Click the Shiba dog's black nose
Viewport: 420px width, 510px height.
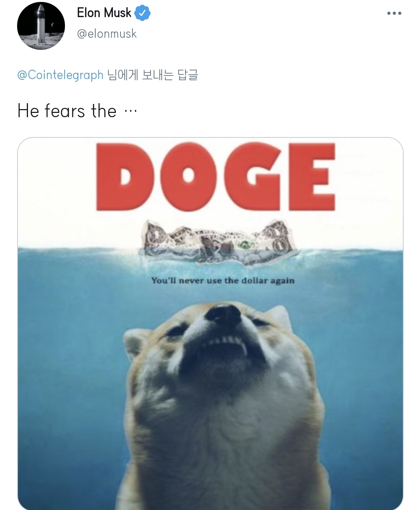tap(224, 313)
